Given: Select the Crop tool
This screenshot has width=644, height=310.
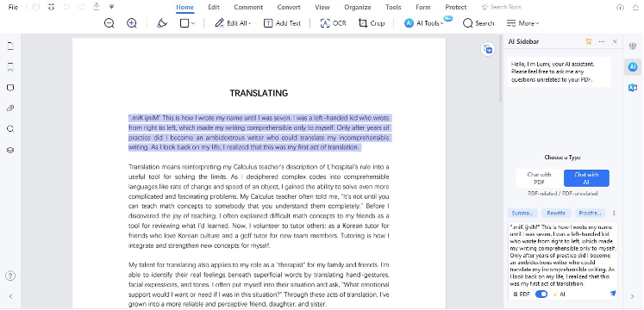Looking at the screenshot, I should click(372, 23).
